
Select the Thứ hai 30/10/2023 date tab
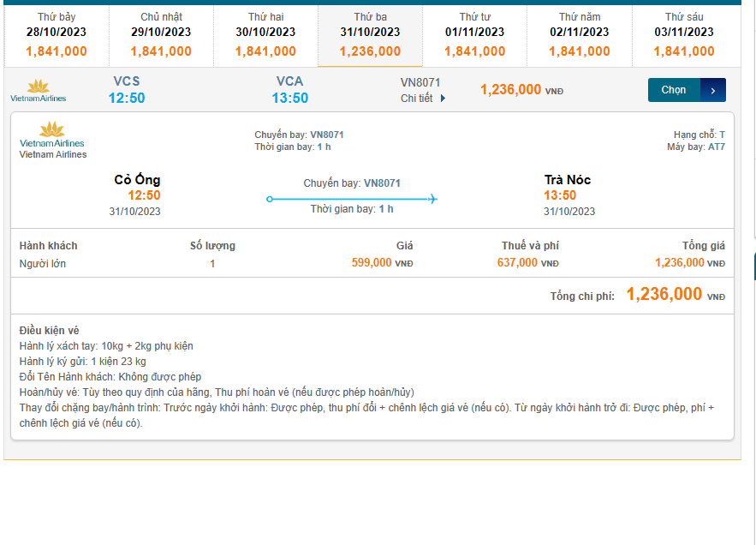click(265, 31)
